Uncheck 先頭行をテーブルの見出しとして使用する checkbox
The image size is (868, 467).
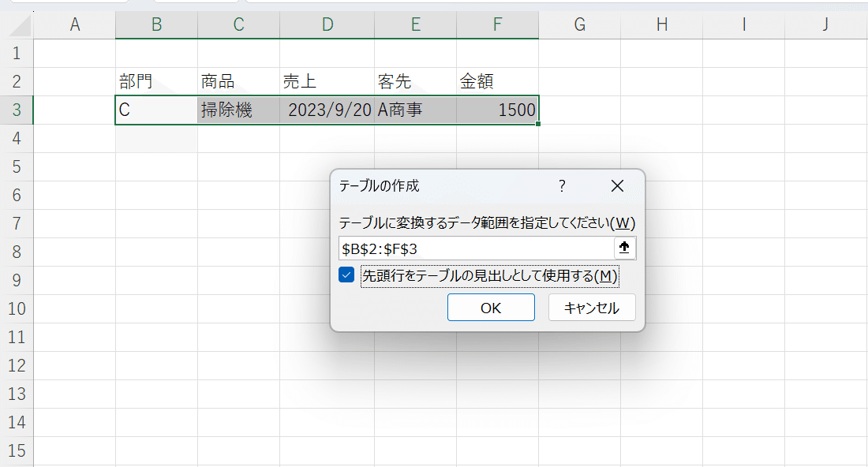(346, 276)
